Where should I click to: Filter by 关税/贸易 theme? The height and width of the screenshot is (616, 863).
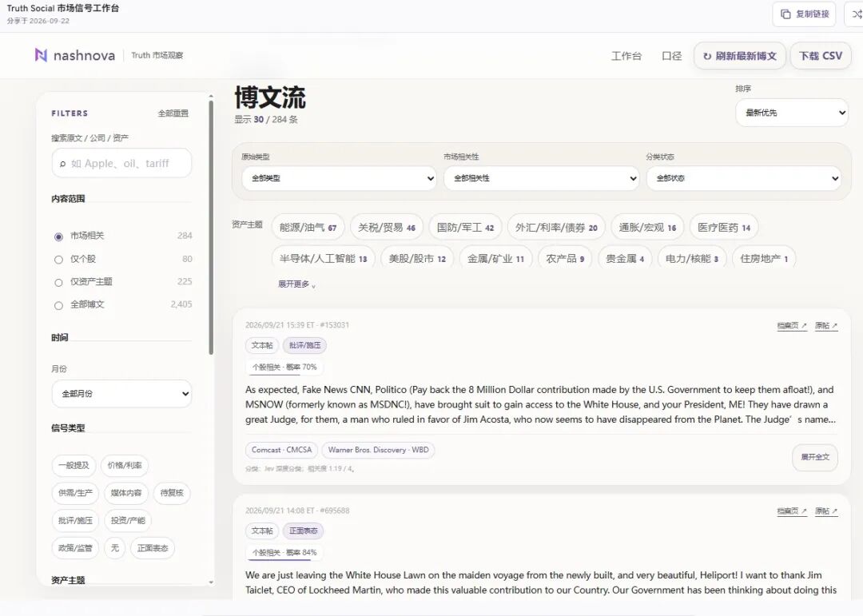387,228
